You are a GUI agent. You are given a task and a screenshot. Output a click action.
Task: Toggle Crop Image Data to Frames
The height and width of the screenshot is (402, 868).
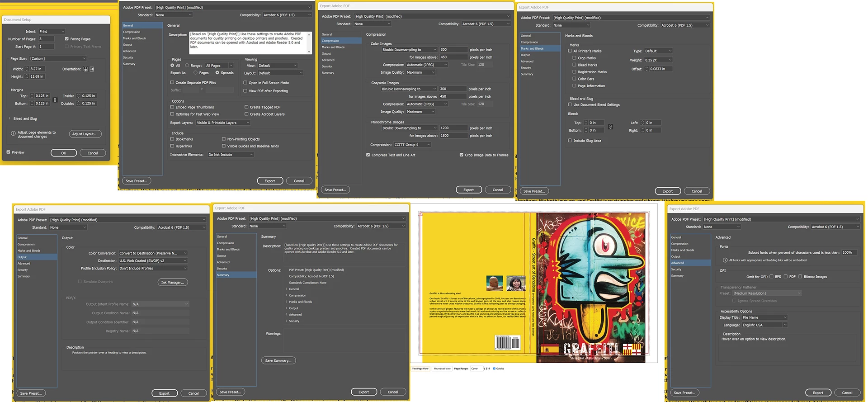coord(462,155)
